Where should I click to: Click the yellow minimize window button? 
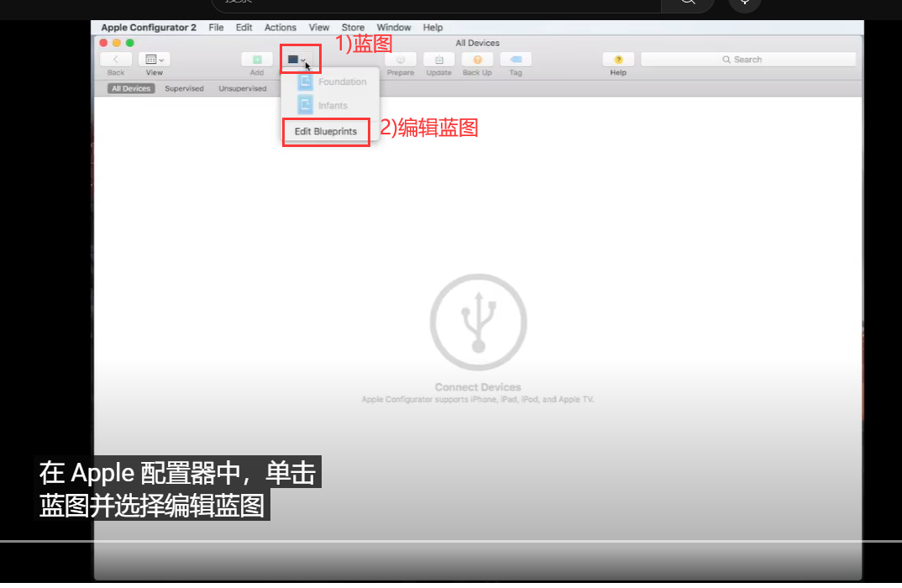(117, 43)
